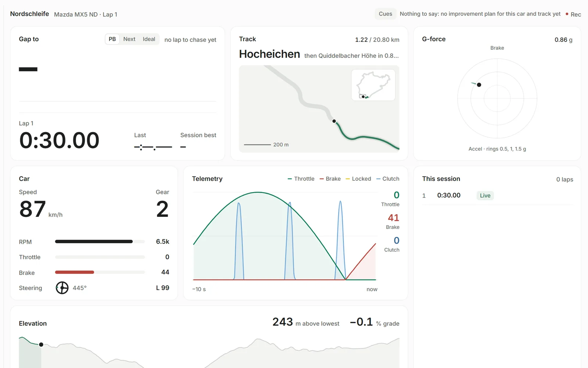Click the Hocheichen corner name
The image size is (588, 368).
(269, 54)
